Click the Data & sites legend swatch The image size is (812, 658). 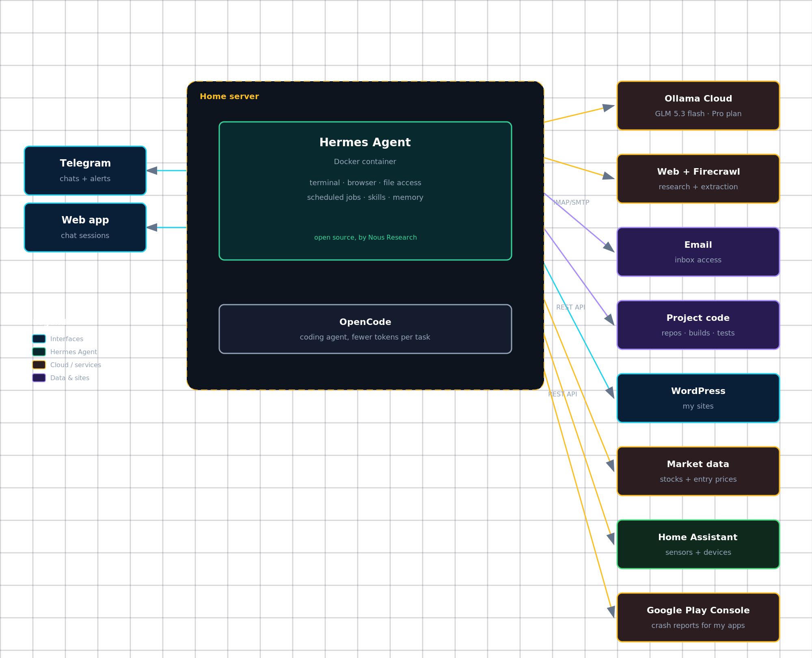tap(39, 378)
